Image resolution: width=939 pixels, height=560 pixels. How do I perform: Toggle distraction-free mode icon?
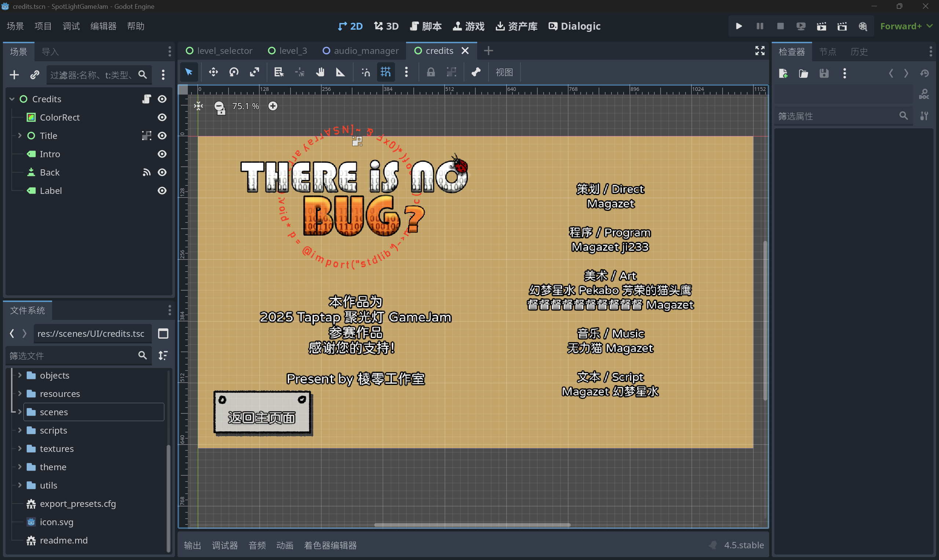click(760, 51)
